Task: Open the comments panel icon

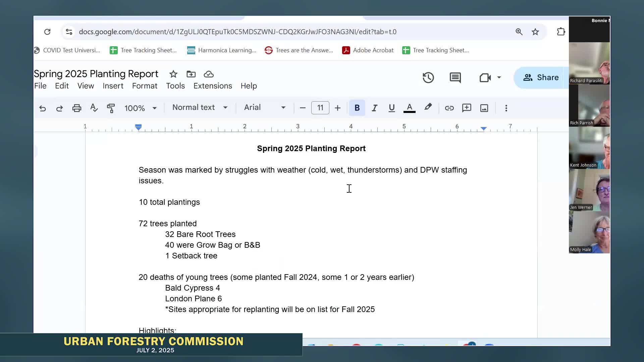Action: [x=455, y=78]
